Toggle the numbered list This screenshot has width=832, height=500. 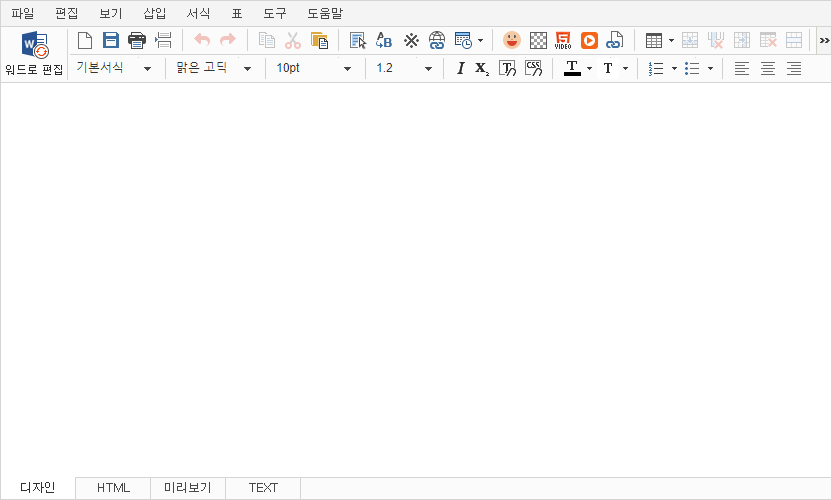pyautogui.click(x=656, y=68)
